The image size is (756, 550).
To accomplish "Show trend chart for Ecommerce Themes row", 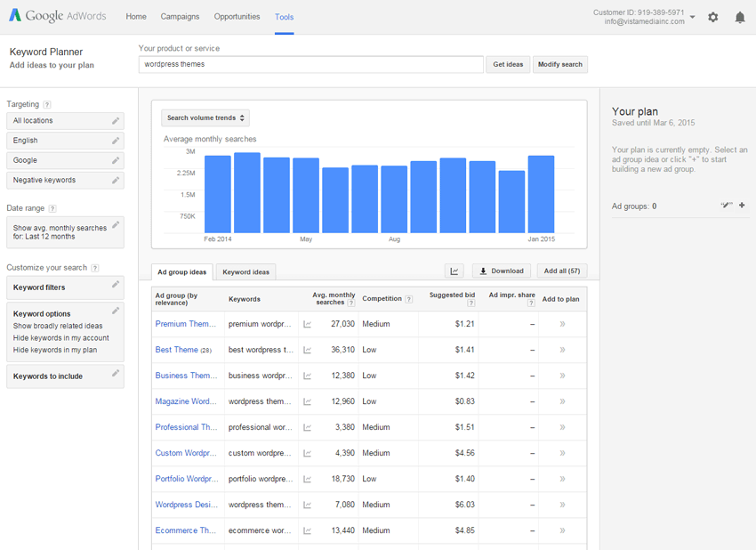I will 307,530.
